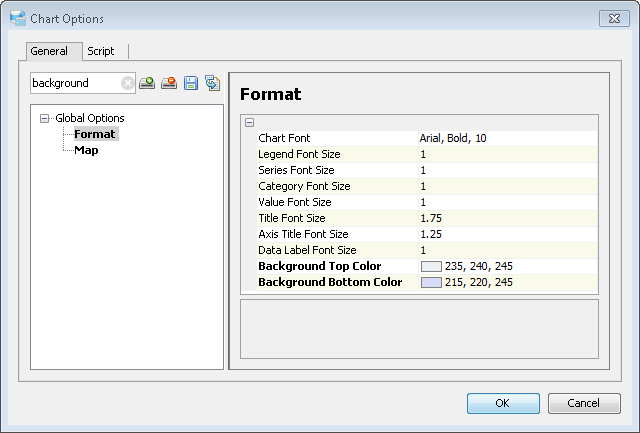
Task: Pick the Background Bottom Color swatch
Action: click(x=431, y=283)
